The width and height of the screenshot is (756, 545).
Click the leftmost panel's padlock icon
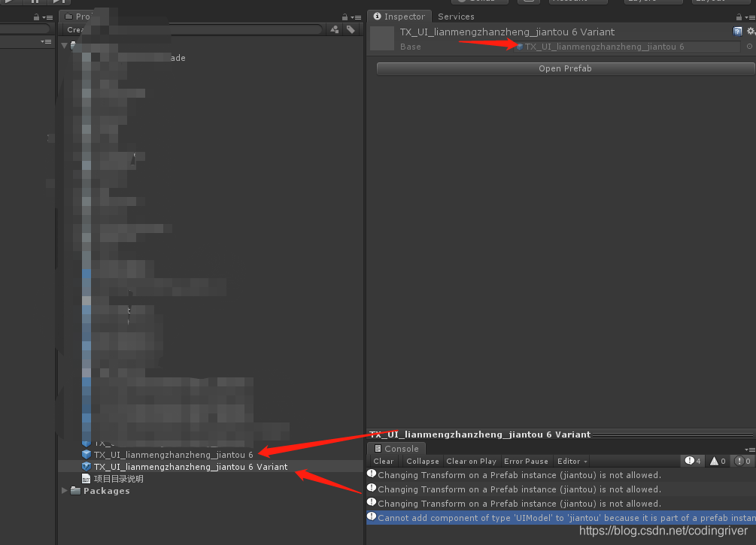pyautogui.click(x=36, y=17)
